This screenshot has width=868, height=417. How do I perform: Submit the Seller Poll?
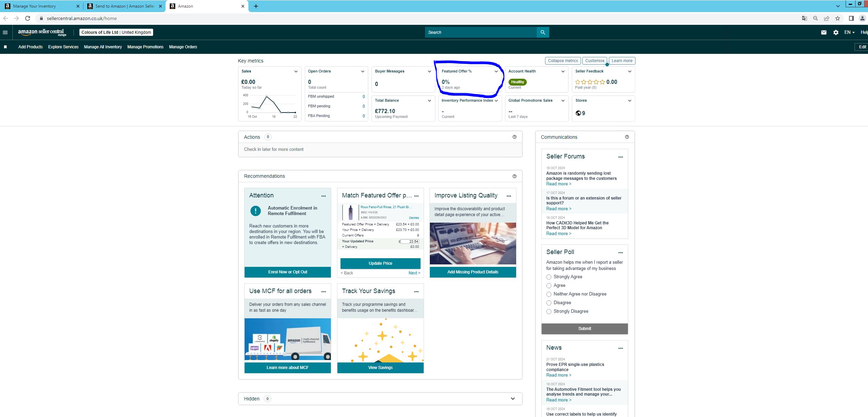584,329
